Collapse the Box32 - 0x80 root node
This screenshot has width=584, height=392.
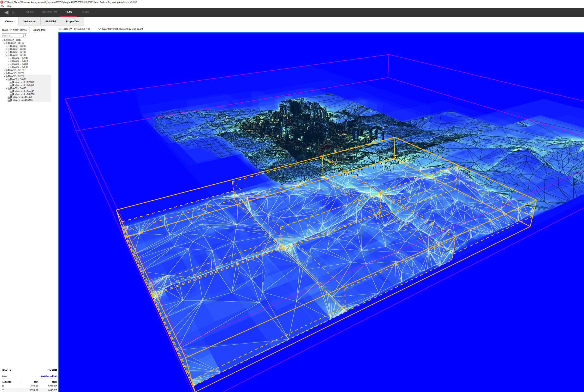(2, 40)
